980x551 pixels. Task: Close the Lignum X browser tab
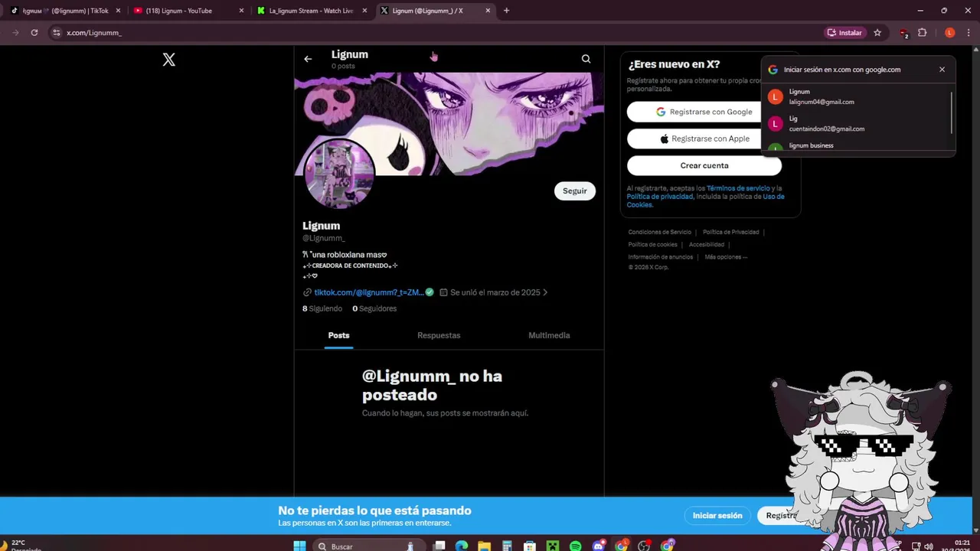tap(487, 11)
